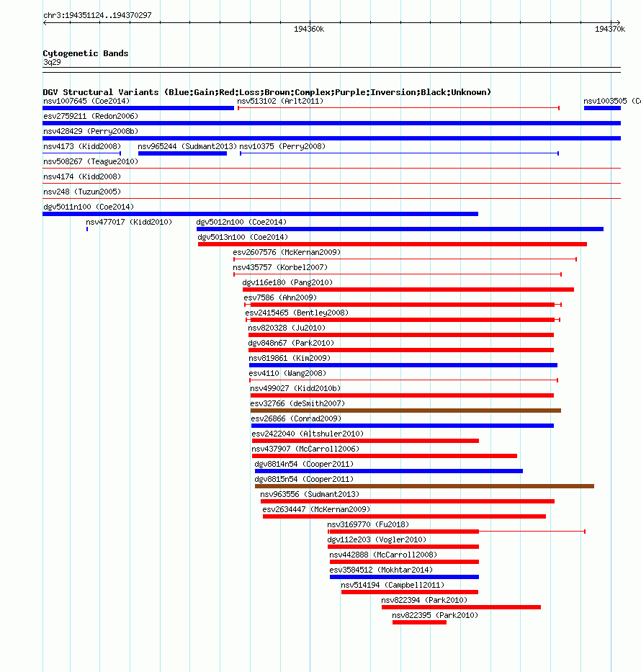641x672 pixels.
Task: Select nsv514194 (Campbell2011) label
Action: (393, 585)
